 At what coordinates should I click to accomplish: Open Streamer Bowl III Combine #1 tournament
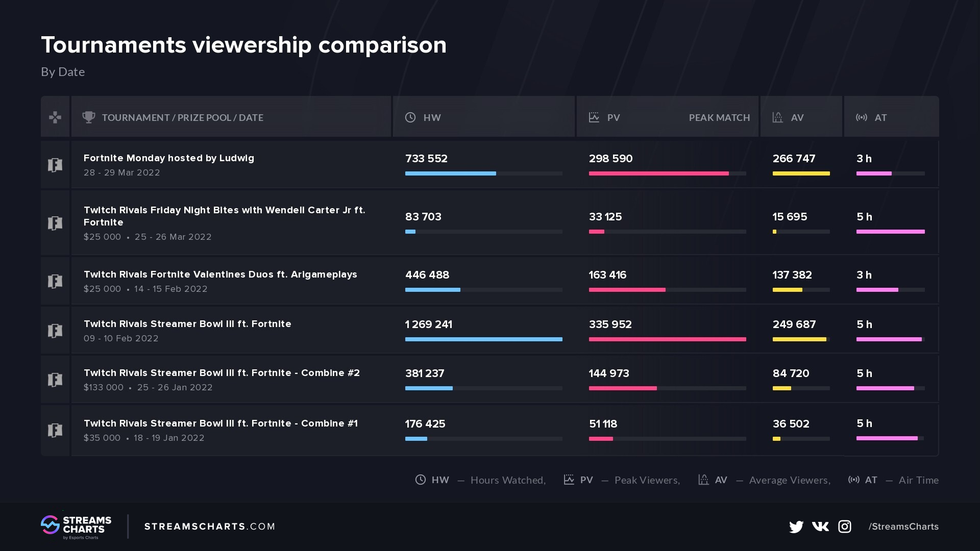[220, 423]
